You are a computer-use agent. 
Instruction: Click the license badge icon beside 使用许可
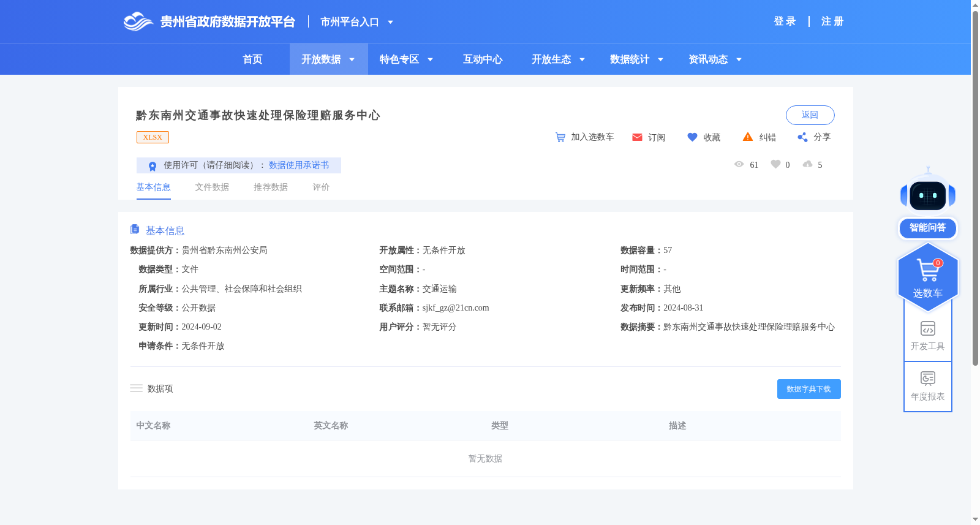(153, 166)
